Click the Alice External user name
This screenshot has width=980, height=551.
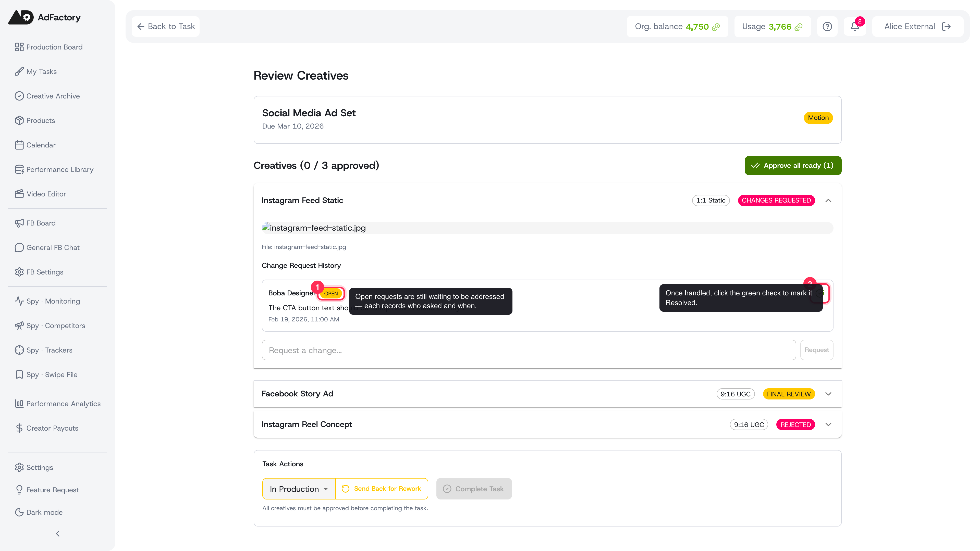[x=910, y=27]
